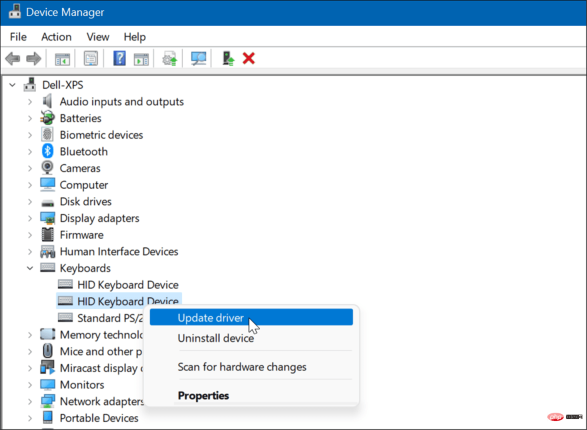Open the Help menu
This screenshot has width=587, height=430.
pos(134,37)
